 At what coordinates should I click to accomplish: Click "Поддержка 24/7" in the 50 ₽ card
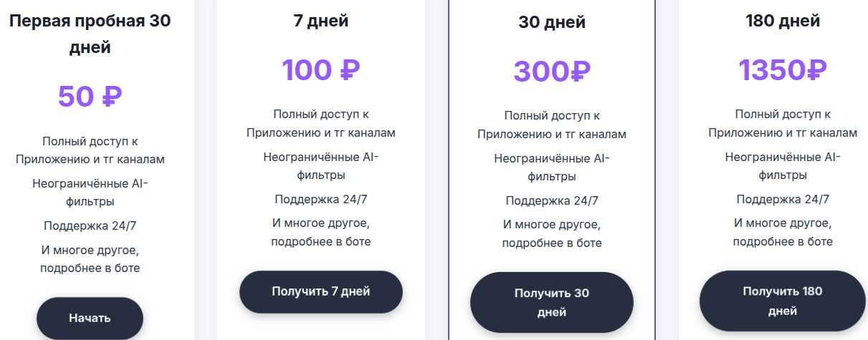(x=90, y=225)
